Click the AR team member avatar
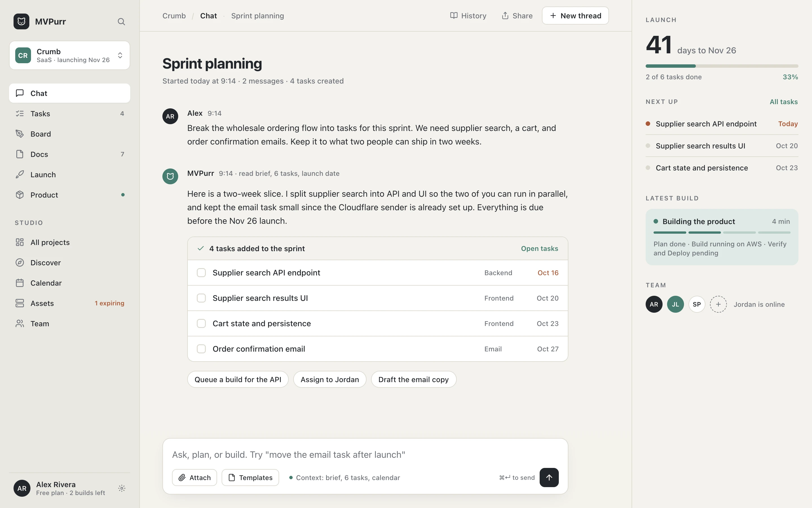Viewport: 812px width, 508px height. pyautogui.click(x=654, y=304)
